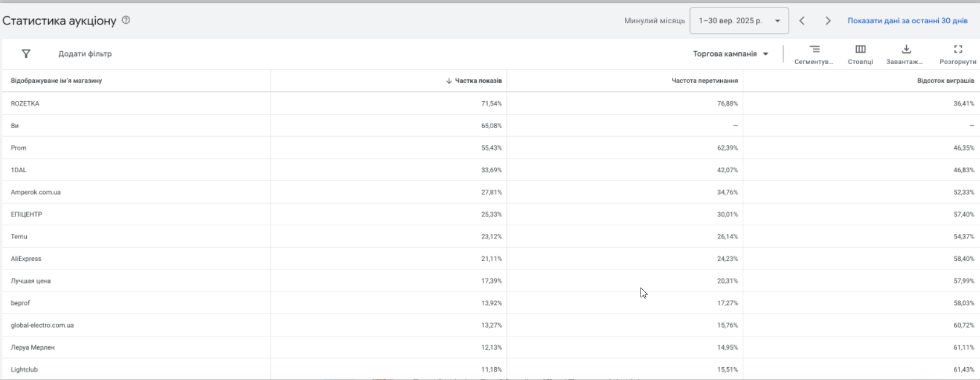Open the Стовпці columns icon
980x380 pixels.
pos(860,49)
